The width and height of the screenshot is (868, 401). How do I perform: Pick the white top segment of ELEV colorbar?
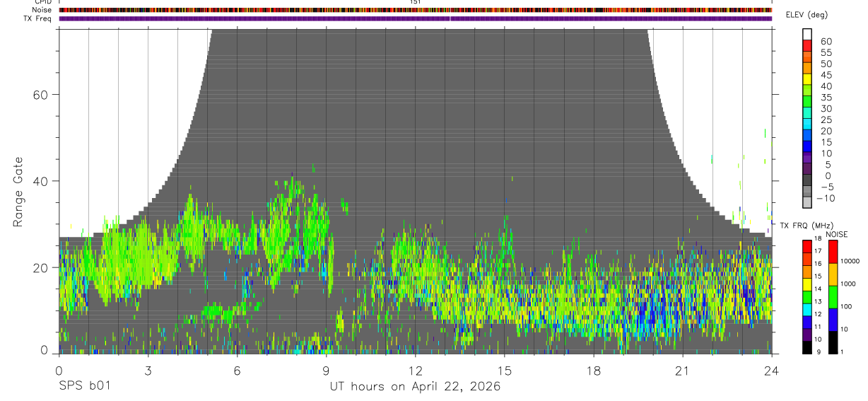[807, 35]
